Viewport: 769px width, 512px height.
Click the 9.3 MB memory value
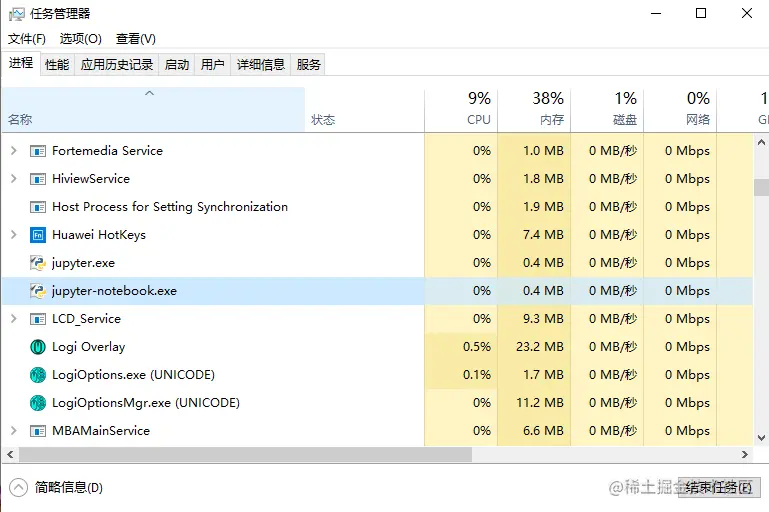point(543,319)
